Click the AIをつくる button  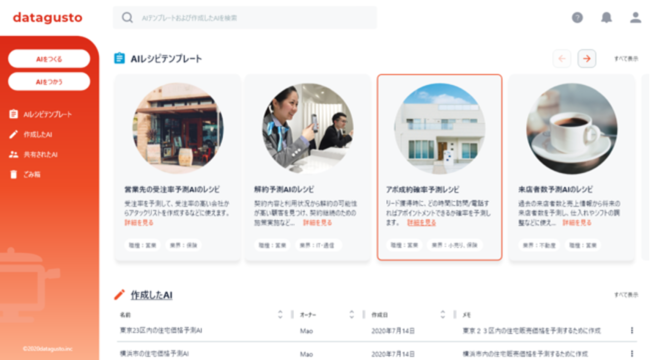pyautogui.click(x=49, y=59)
